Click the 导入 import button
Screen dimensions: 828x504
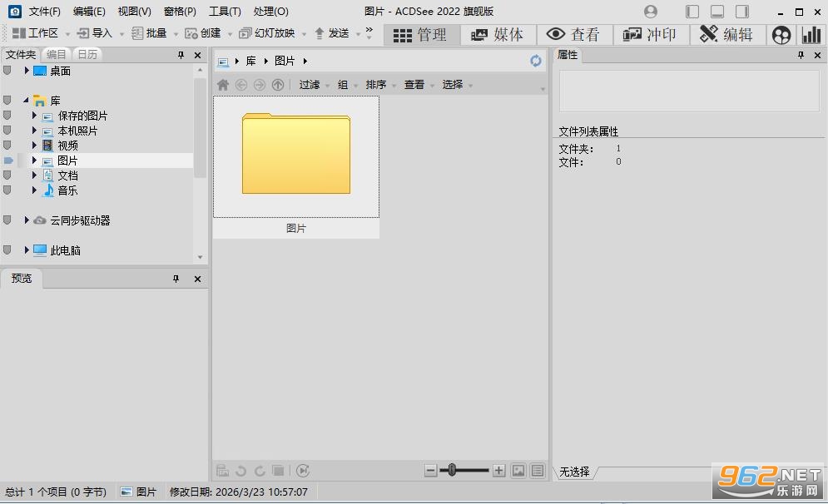95,33
